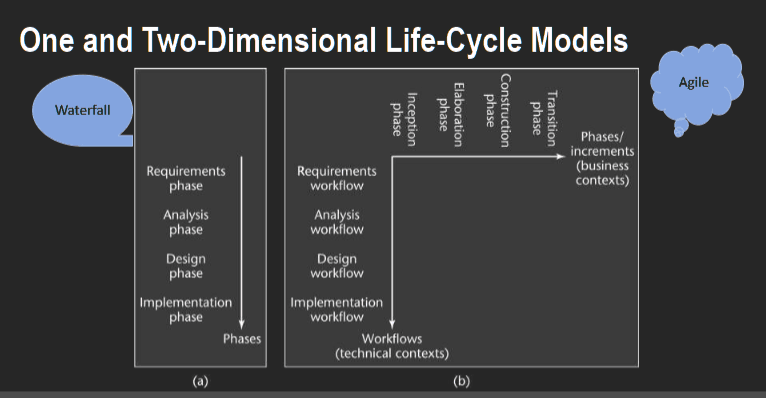Click the Requirements phase label
This screenshot has width=766, height=398.
pyautogui.click(x=186, y=178)
